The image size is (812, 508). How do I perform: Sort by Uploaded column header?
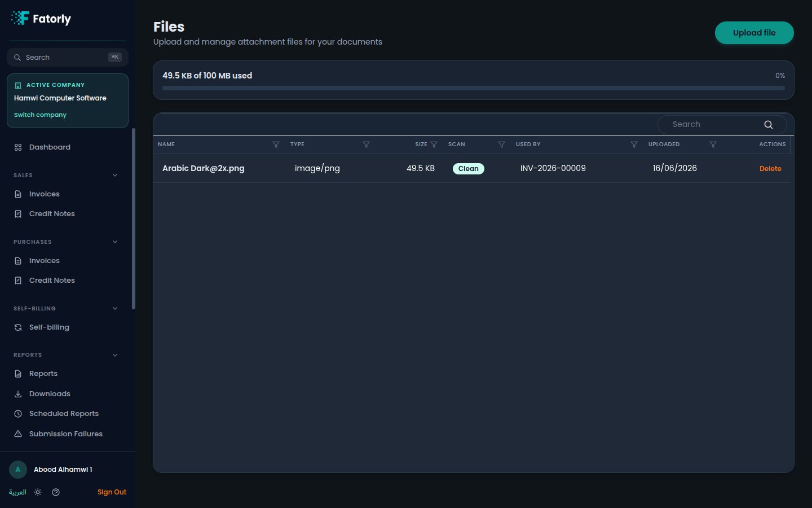(x=664, y=144)
